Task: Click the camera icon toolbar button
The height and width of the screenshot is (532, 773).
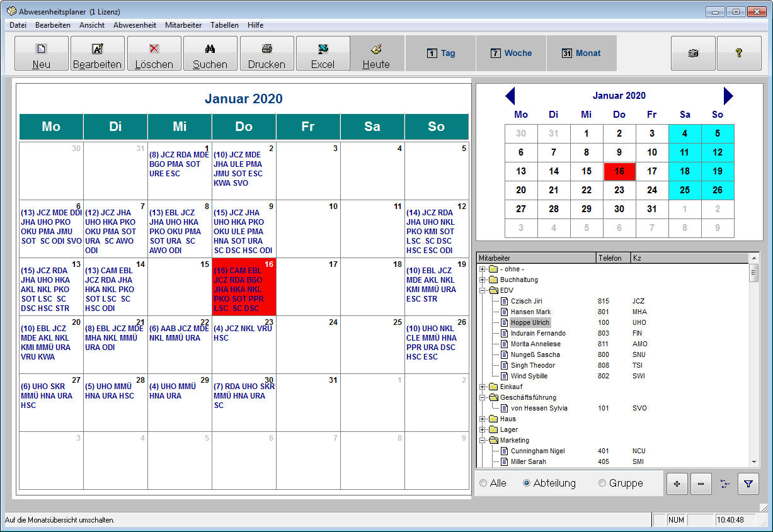Action: click(x=693, y=54)
